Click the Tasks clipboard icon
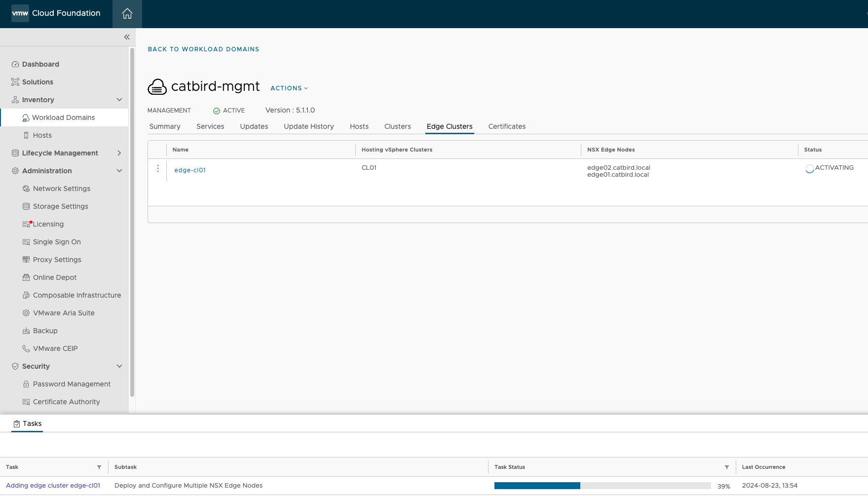The width and height of the screenshot is (868, 496). (17, 424)
